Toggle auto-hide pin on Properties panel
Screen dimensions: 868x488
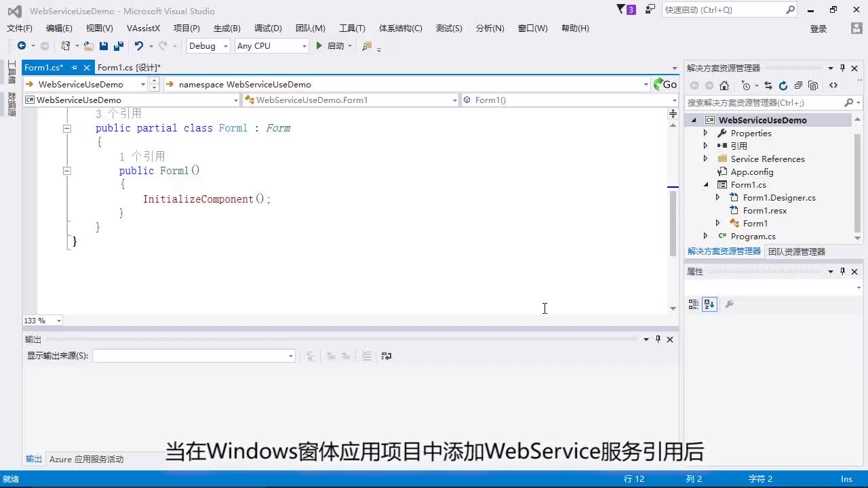pyautogui.click(x=842, y=271)
